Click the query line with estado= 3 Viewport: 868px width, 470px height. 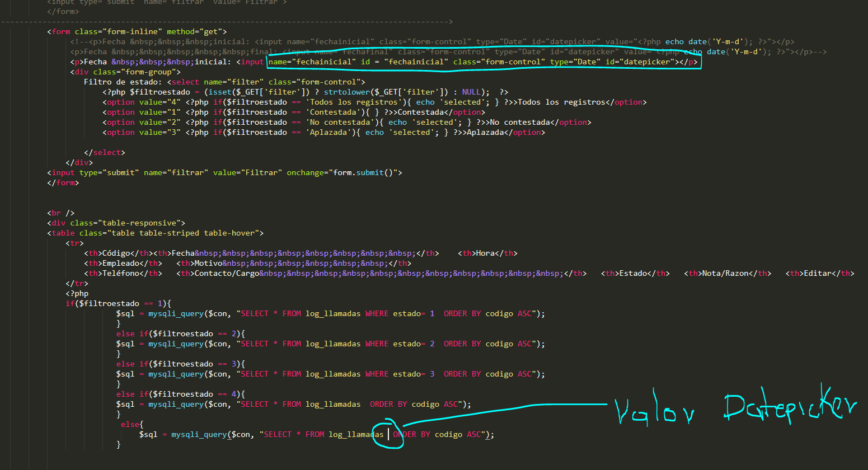click(330, 374)
